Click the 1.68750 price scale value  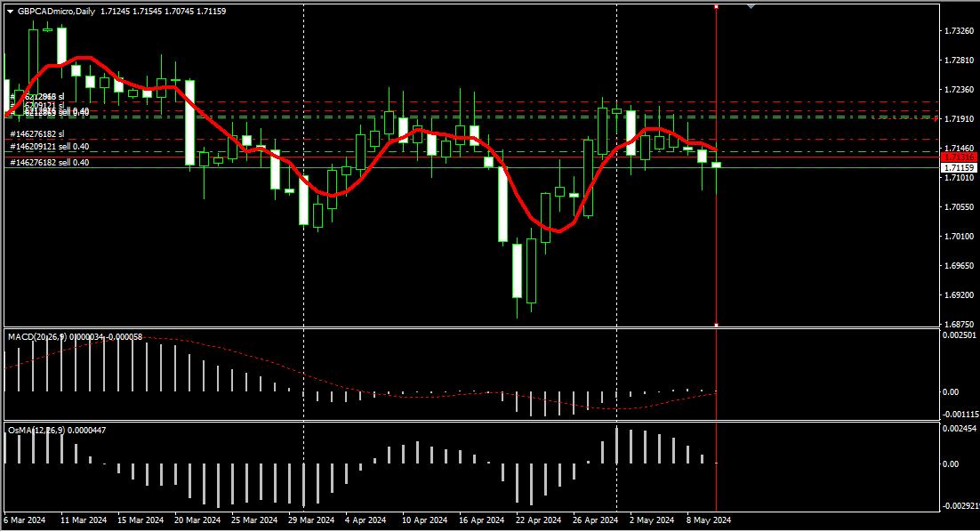pyautogui.click(x=959, y=325)
